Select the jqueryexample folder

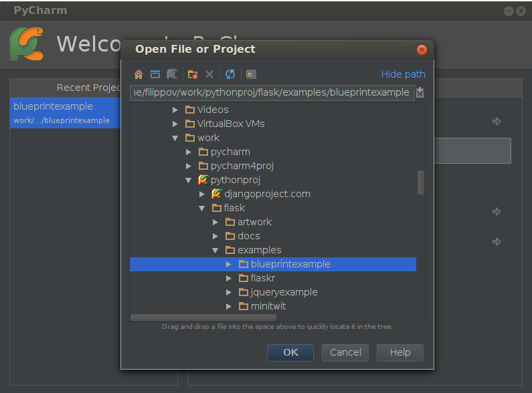tap(284, 292)
